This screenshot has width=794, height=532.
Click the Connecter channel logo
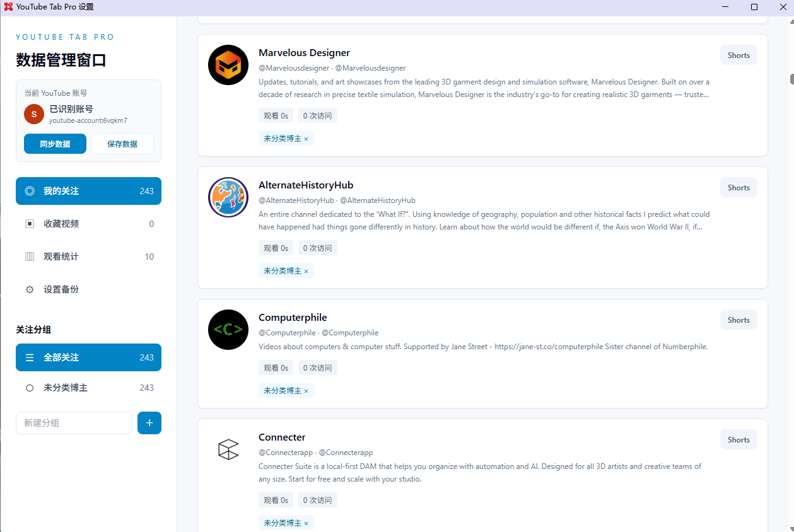pyautogui.click(x=228, y=449)
